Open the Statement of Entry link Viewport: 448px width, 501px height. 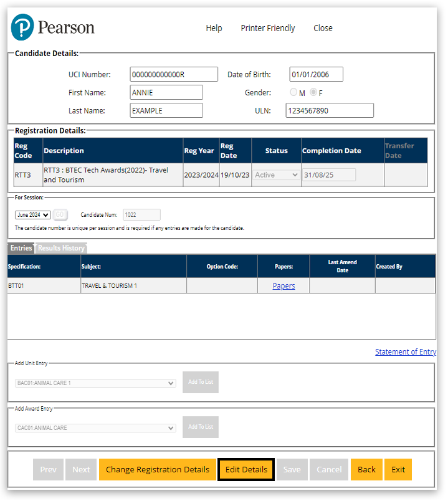pos(405,352)
